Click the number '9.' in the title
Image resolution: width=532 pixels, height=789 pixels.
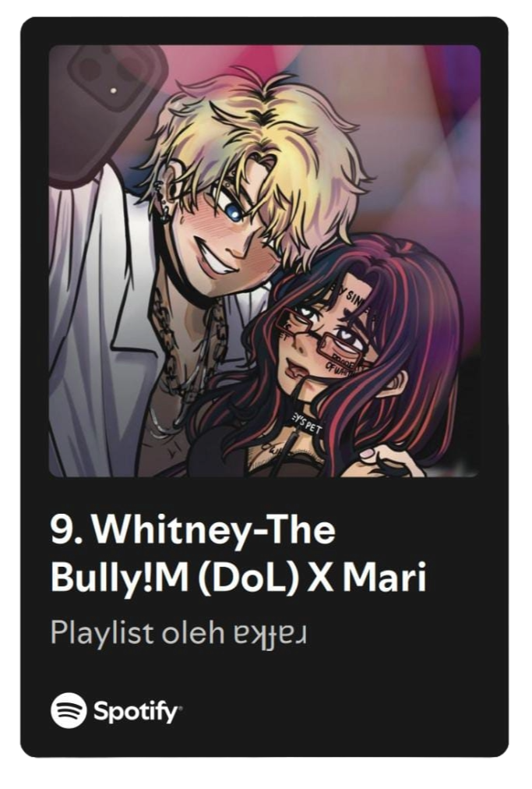[66, 531]
